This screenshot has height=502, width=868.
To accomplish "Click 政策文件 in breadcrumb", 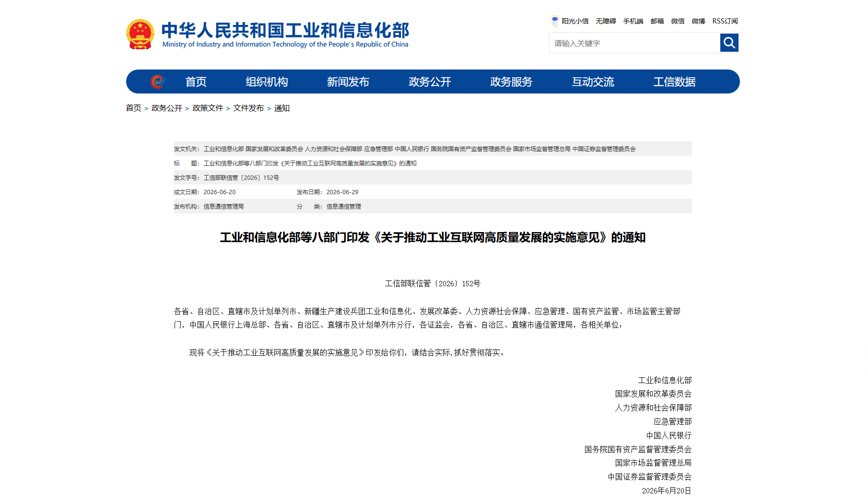I will [208, 108].
